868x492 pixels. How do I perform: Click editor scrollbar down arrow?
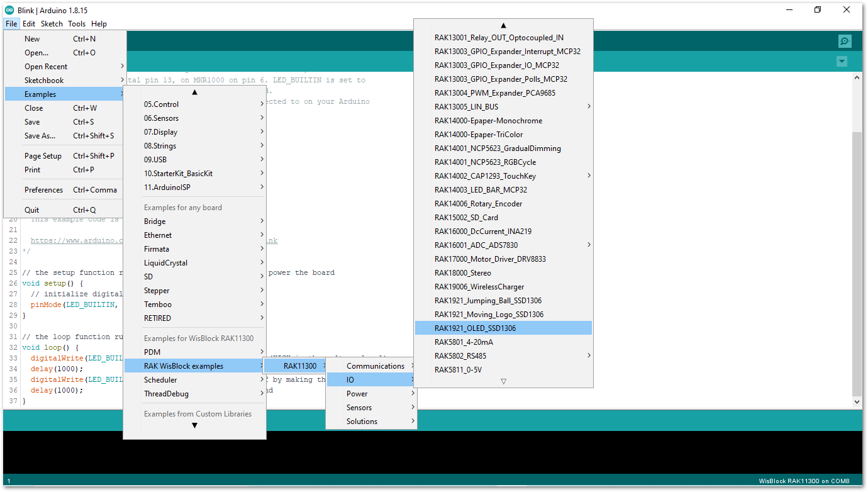click(x=857, y=401)
